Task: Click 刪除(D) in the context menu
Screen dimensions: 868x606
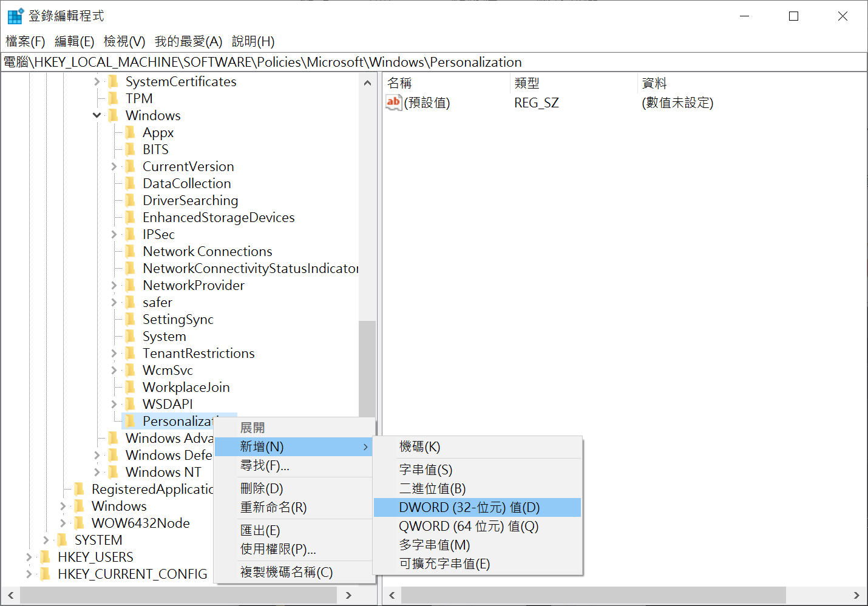Action: click(x=294, y=489)
